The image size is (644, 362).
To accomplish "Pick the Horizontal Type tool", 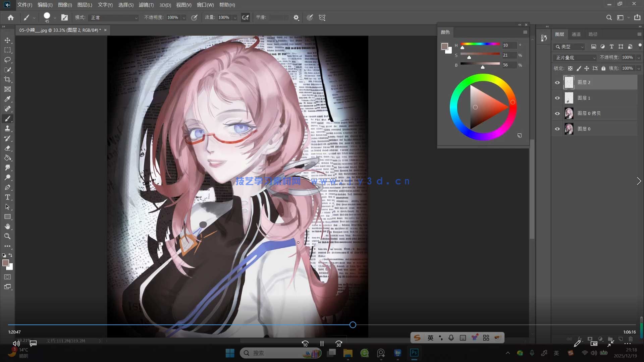I will pyautogui.click(x=7, y=197).
